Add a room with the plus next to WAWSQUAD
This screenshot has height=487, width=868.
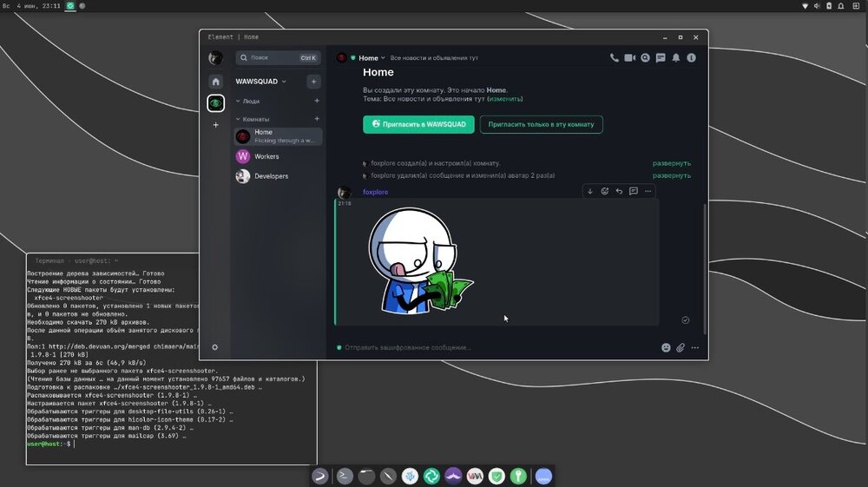(x=314, y=82)
